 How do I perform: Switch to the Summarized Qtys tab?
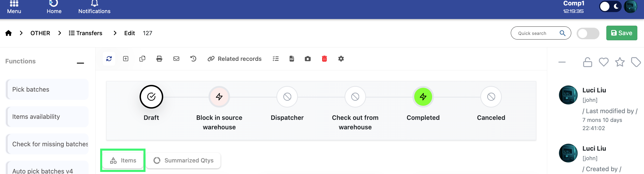point(183,160)
